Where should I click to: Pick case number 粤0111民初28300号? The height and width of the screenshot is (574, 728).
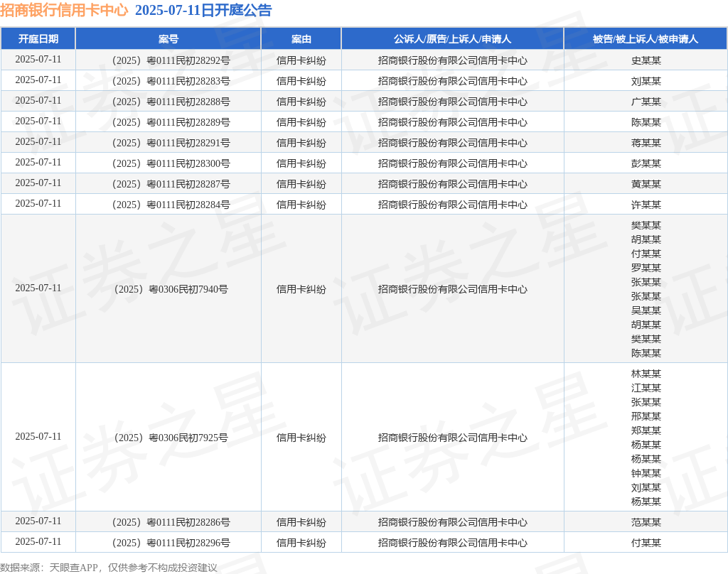click(188, 163)
